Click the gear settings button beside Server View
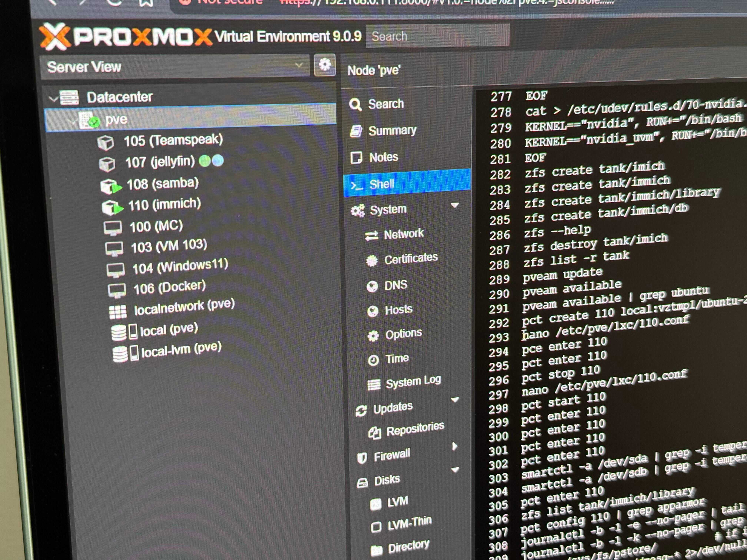The image size is (747, 560). [x=325, y=64]
